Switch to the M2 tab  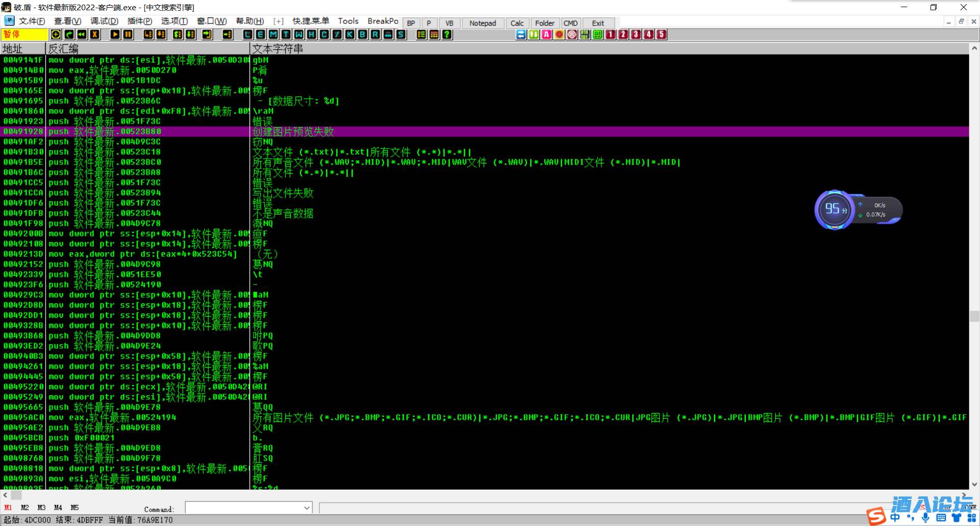(x=24, y=508)
